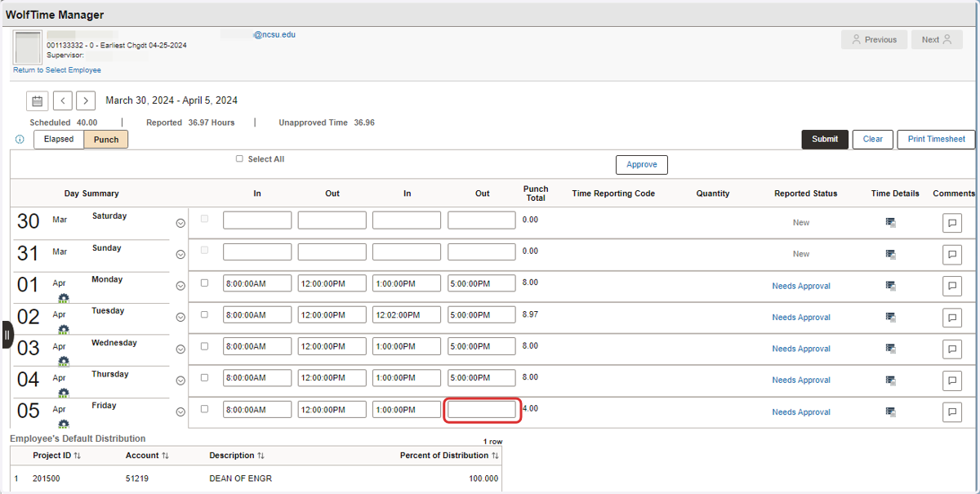This screenshot has width=980, height=494.
Task: Open Comments bubble for Monday 01
Action: (x=951, y=286)
